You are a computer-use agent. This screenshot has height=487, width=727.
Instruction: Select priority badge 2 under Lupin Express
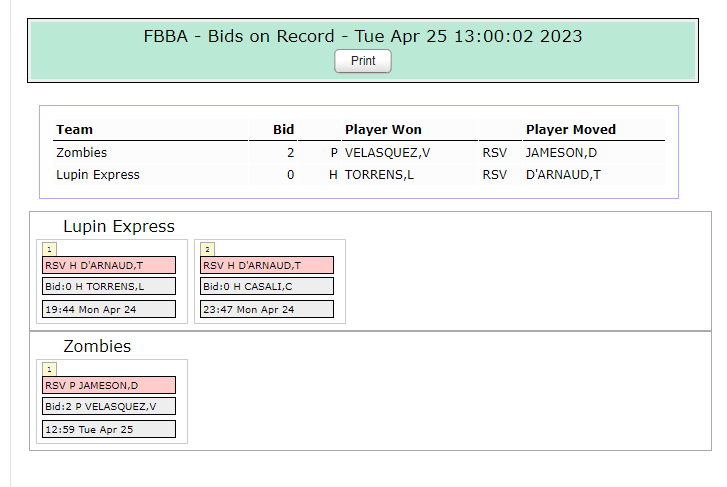[x=207, y=249]
